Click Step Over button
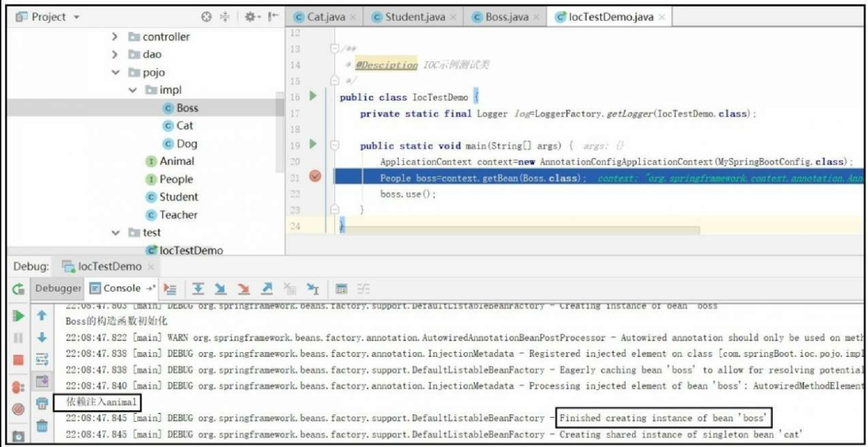868x447 pixels. [x=198, y=289]
